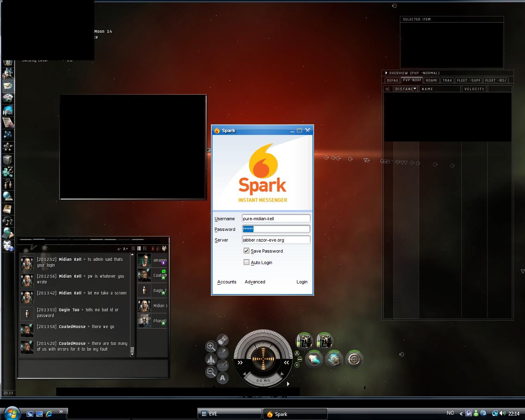Viewport: 525px width, 420px height.
Task: Open the channels icon with two figures
Action: click(8, 184)
